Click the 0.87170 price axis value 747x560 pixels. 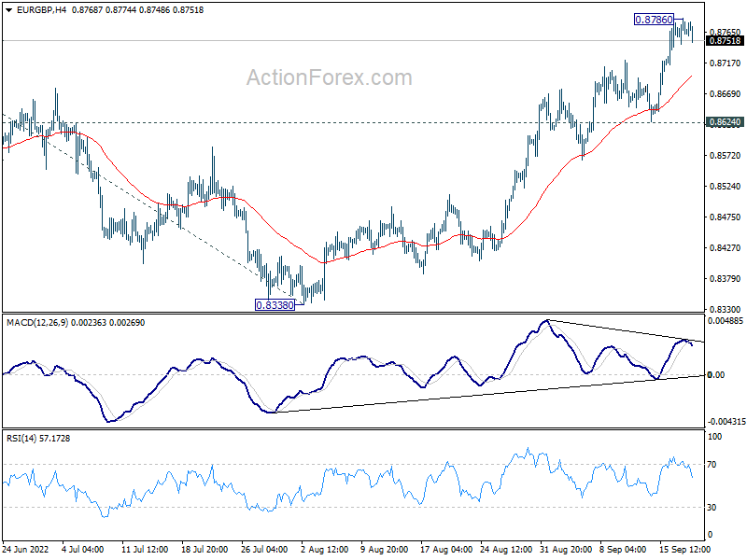click(726, 63)
